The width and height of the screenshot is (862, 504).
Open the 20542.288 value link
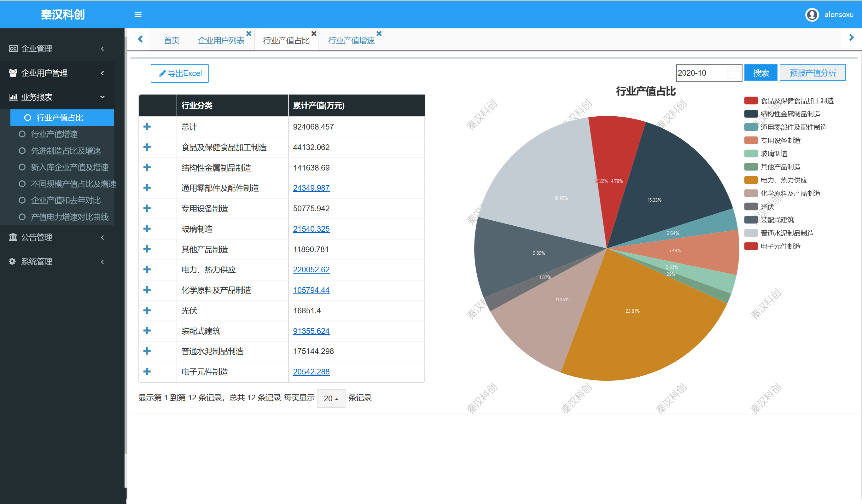311,372
